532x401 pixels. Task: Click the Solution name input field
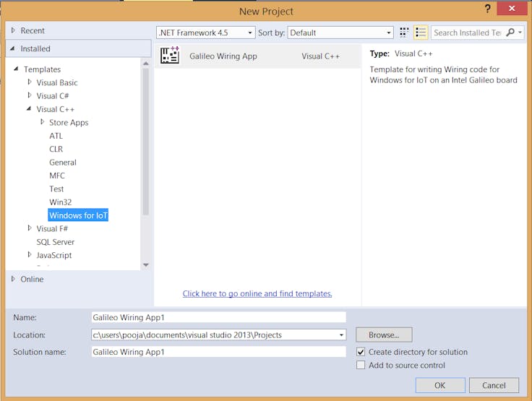point(218,352)
